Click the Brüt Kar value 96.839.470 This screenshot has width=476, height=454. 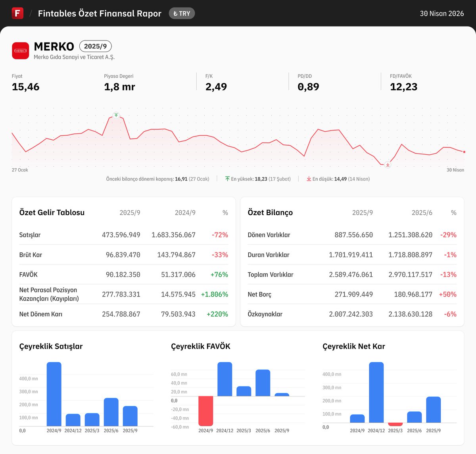tap(123, 255)
